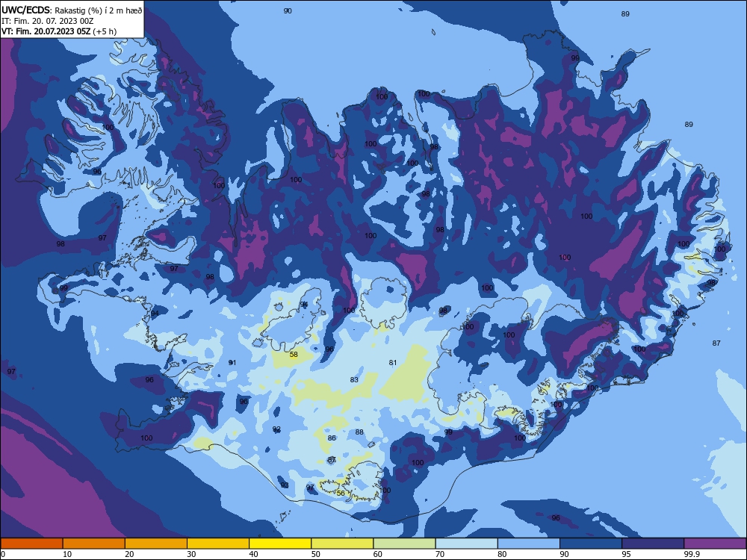Click the '56' humidity value on the map
747x560 pixels.
341,494
